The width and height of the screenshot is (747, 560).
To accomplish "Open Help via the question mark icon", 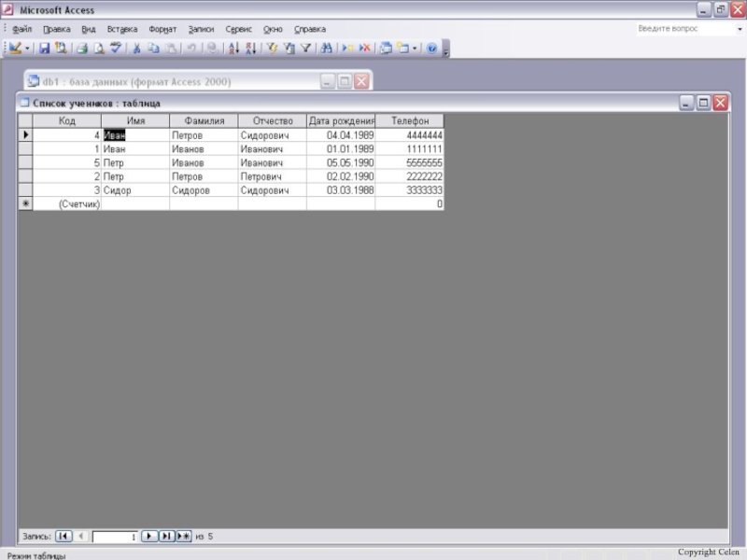I will click(432, 48).
